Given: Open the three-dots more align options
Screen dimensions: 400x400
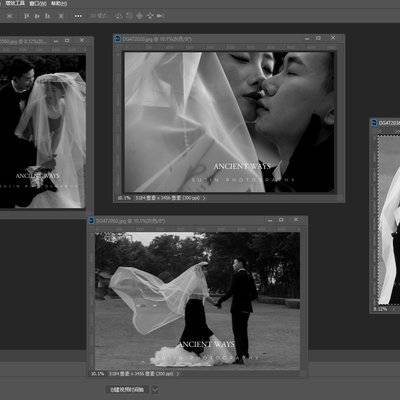Looking at the screenshot, I should pos(78,16).
